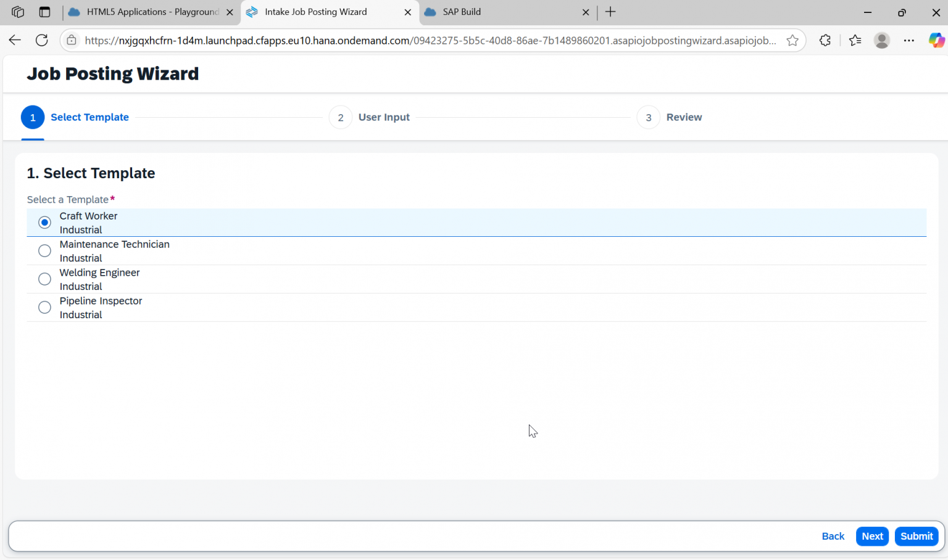Add the current page to favorites
This screenshot has height=560, width=948.
pos(792,39)
